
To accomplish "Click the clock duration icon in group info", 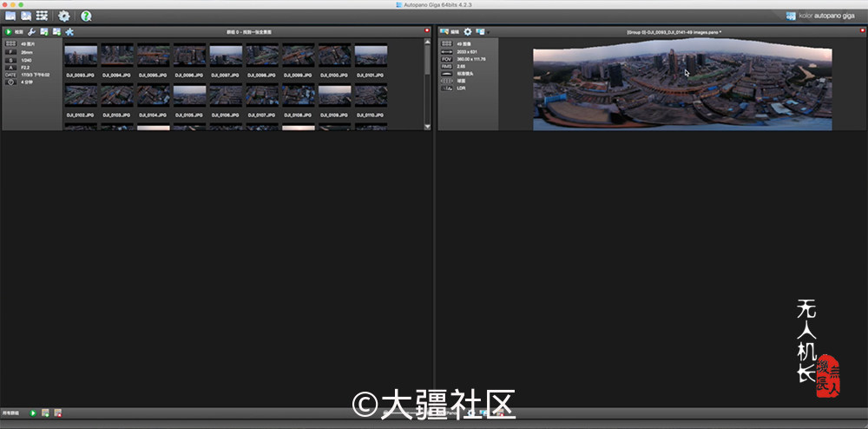I will 11,82.
